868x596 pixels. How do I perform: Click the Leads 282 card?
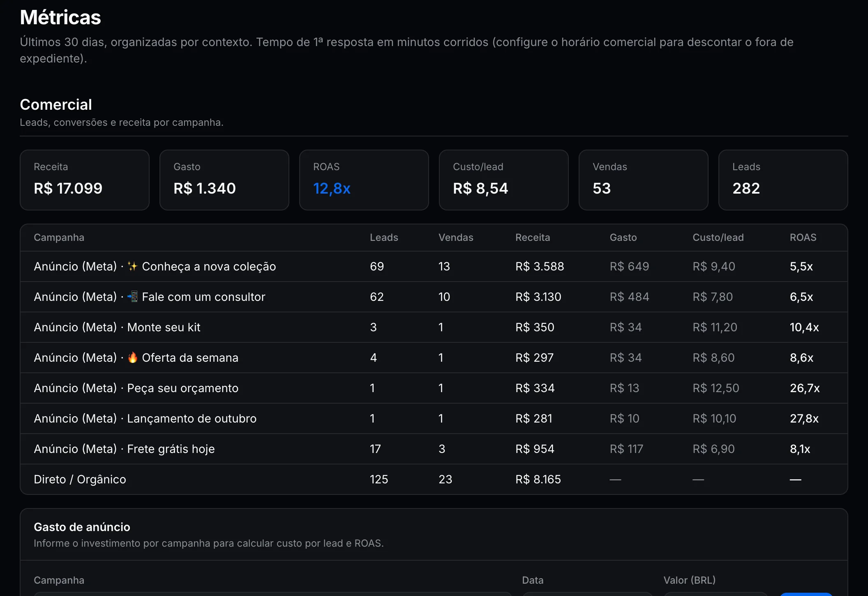(x=783, y=180)
